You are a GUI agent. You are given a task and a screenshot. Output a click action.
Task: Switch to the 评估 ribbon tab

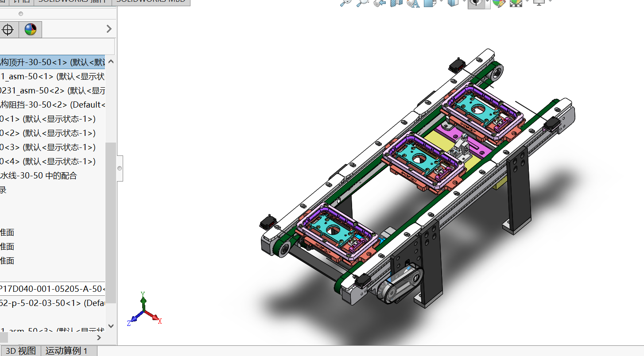point(22,2)
